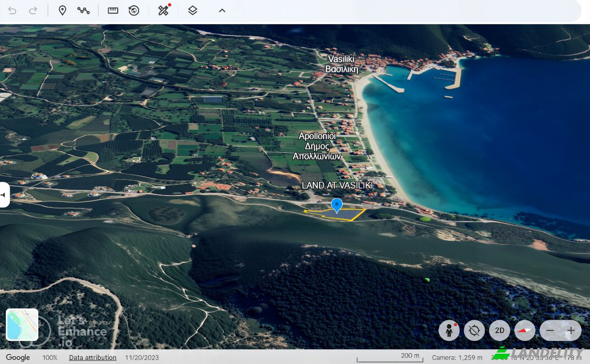Open map layers options
The image size is (590, 364).
point(193,10)
